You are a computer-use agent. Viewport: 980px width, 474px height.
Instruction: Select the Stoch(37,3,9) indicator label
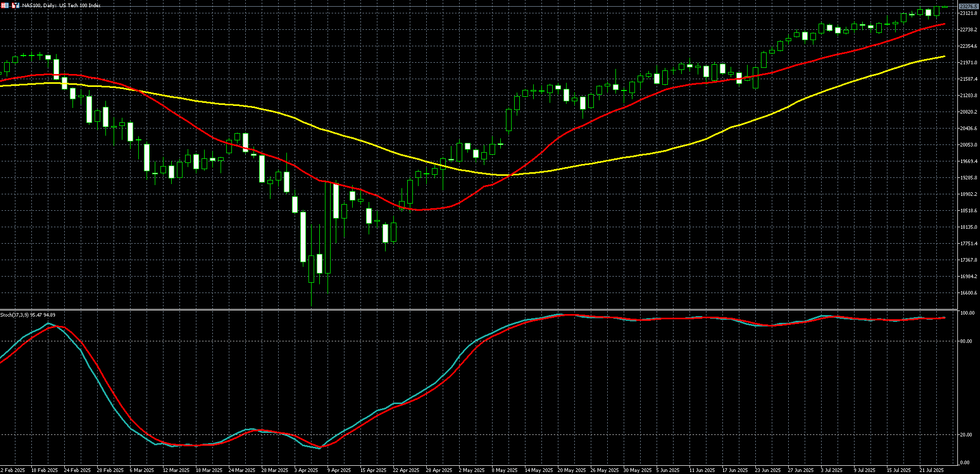click(28, 315)
